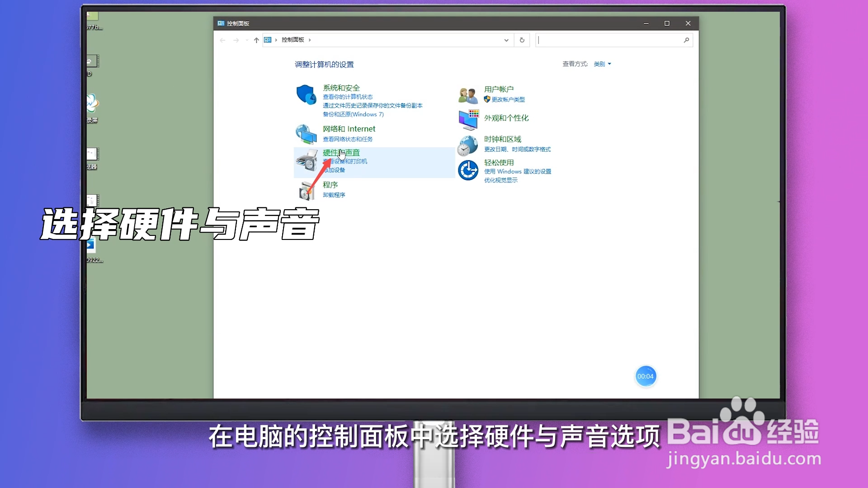Expand the address bar history dropdown
This screenshot has width=868, height=488.
coord(506,40)
